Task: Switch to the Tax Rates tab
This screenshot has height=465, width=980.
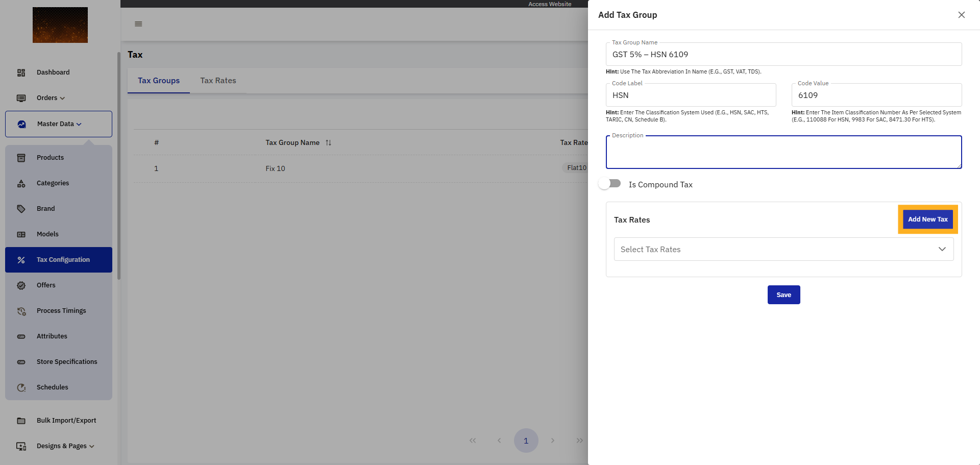Action: click(218, 81)
